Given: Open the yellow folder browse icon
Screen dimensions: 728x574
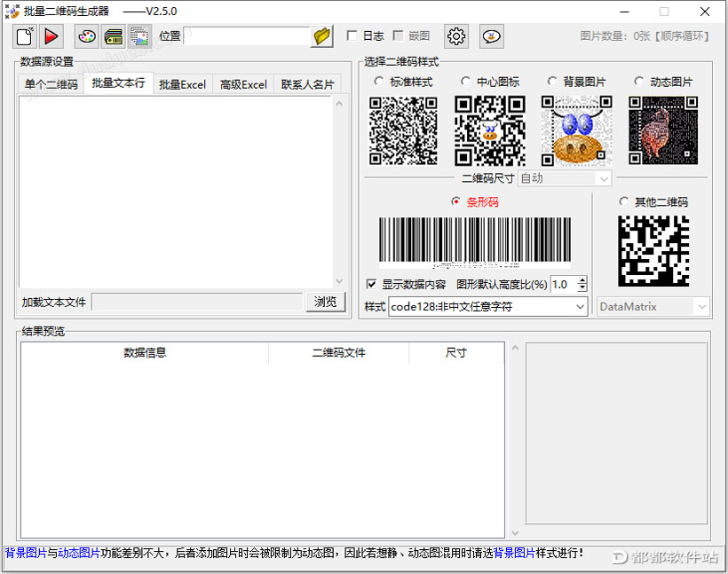Looking at the screenshot, I should pos(321,36).
